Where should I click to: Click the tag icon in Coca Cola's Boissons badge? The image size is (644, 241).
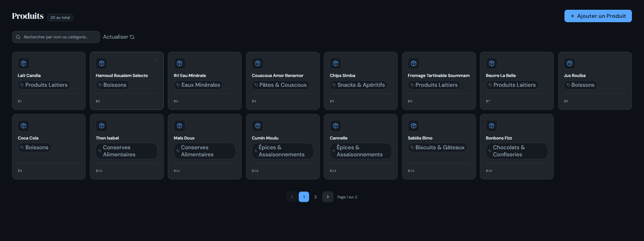[22, 148]
